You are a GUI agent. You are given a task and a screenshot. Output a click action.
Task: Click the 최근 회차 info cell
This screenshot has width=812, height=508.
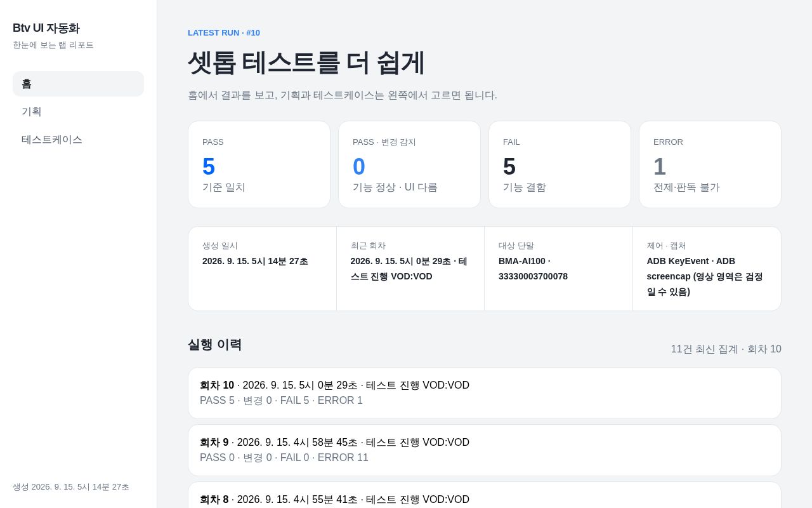pyautogui.click(x=410, y=269)
